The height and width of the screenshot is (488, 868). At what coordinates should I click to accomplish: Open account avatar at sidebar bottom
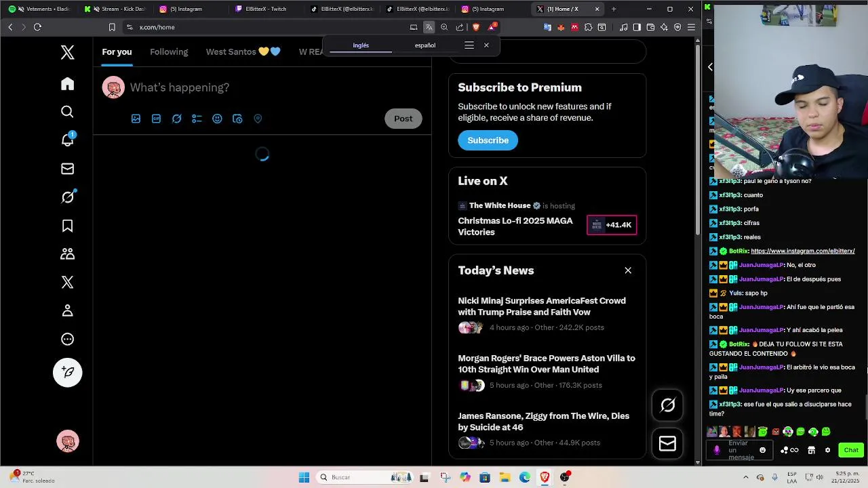point(68,442)
